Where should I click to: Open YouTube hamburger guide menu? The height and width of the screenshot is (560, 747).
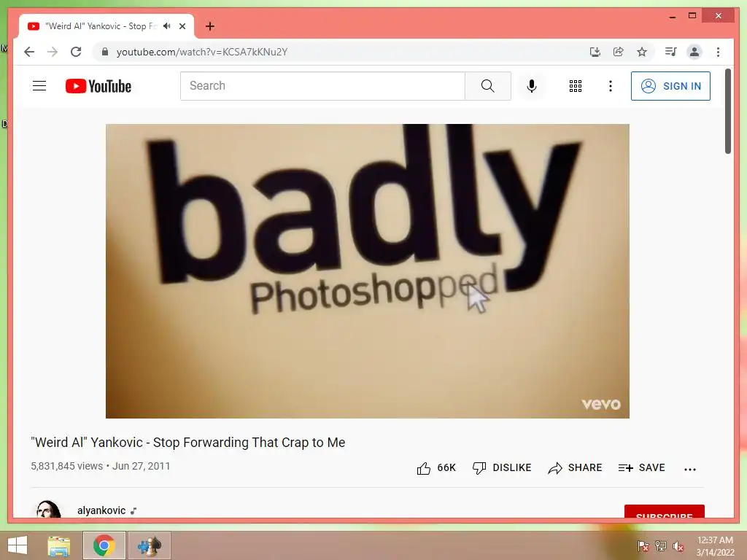click(39, 86)
